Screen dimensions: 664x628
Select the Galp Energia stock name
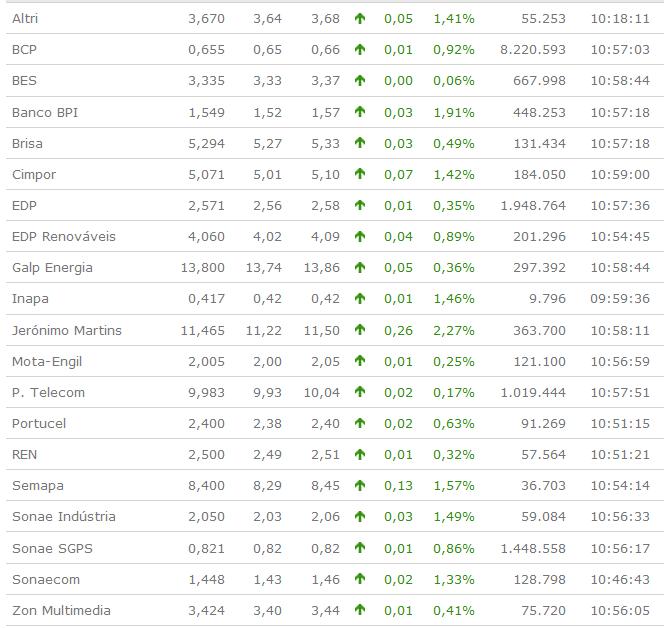(52, 268)
